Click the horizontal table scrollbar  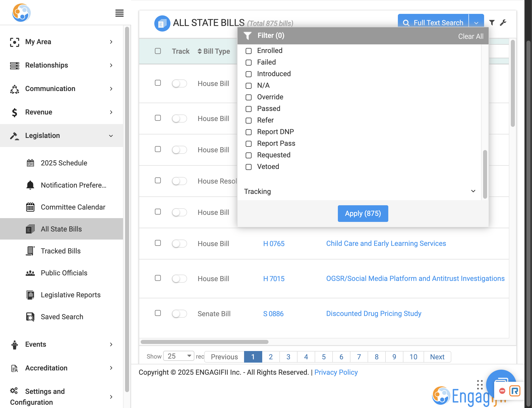204,342
